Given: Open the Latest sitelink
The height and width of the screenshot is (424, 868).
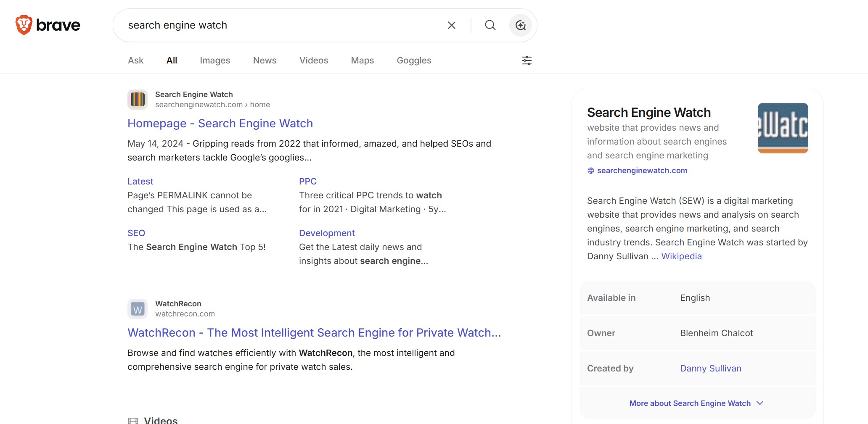Looking at the screenshot, I should point(140,182).
